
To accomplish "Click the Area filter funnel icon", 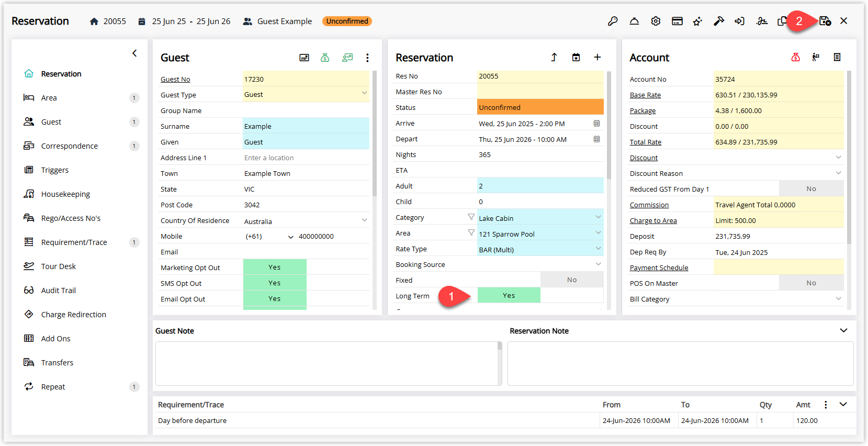I will pos(471,232).
